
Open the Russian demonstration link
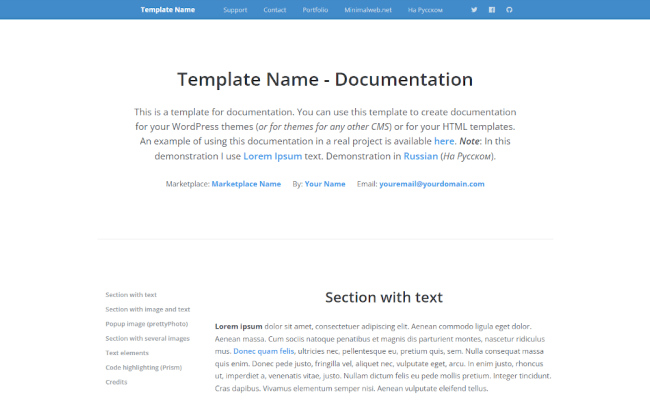[x=420, y=156]
